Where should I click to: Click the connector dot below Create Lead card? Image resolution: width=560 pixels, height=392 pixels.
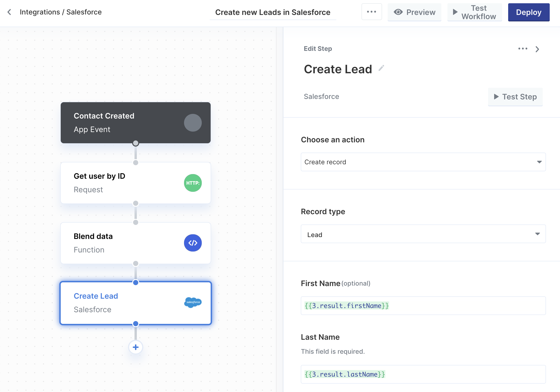[136, 324]
